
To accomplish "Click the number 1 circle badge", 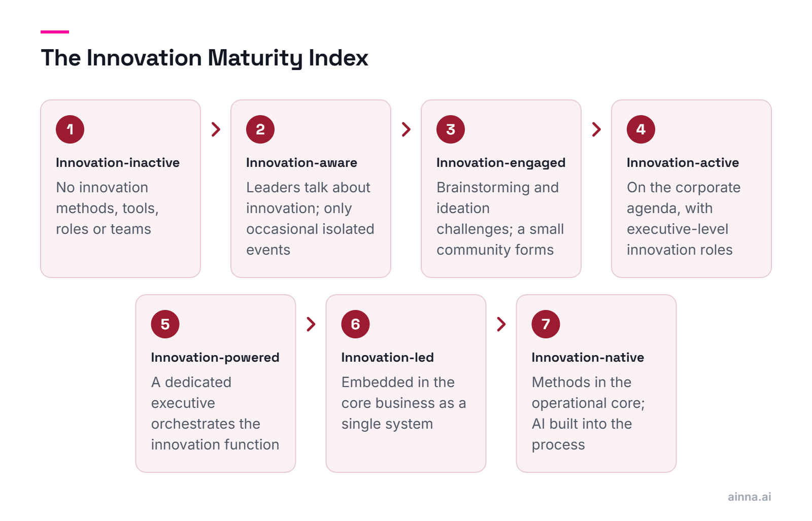I will (70, 129).
